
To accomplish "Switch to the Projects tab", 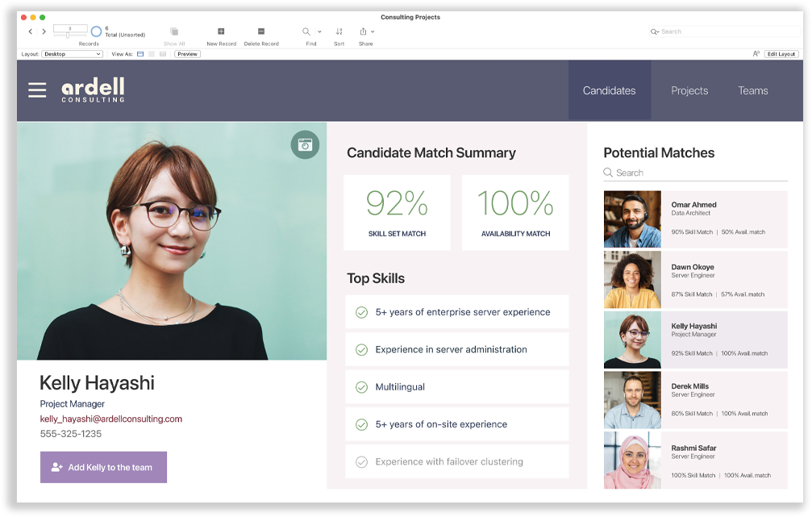I will [x=689, y=90].
